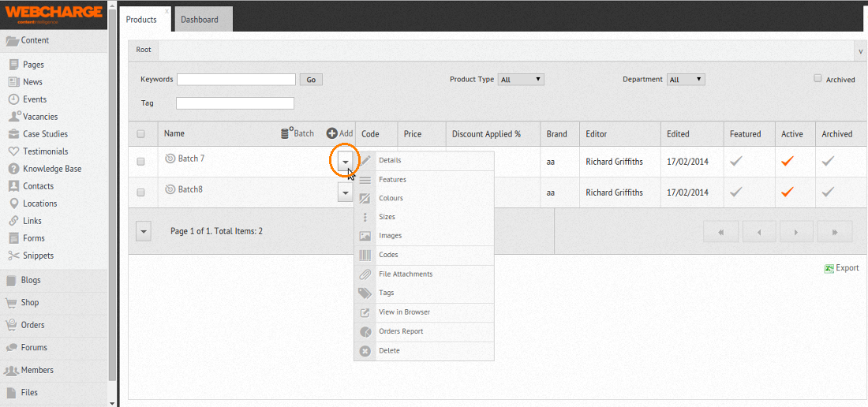
Task: Go to the next page arrow
Action: pyautogui.click(x=796, y=232)
